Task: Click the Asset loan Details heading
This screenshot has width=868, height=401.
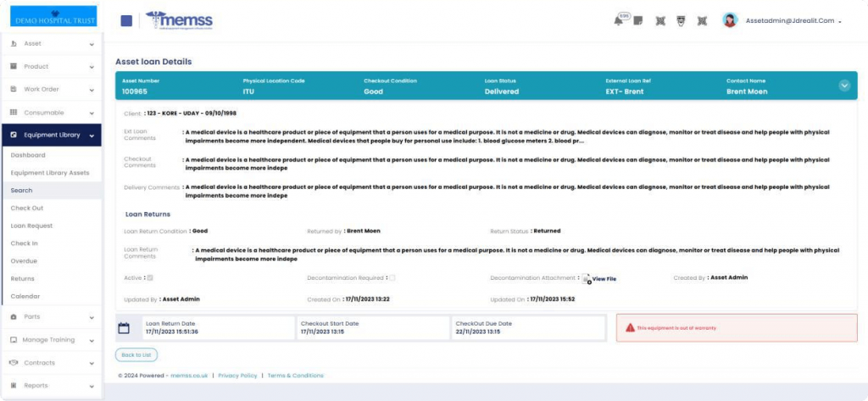Action: [153, 62]
